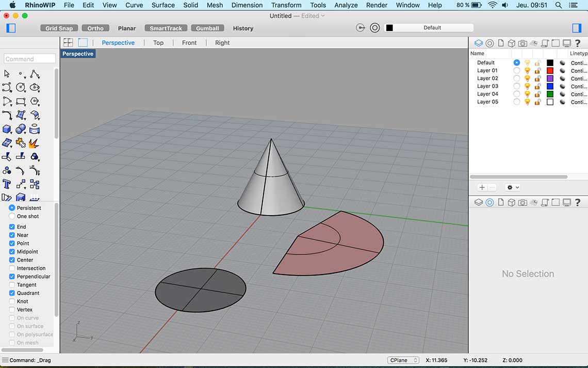The image size is (588, 368).
Task: Disable the End object snap
Action: pyautogui.click(x=12, y=227)
